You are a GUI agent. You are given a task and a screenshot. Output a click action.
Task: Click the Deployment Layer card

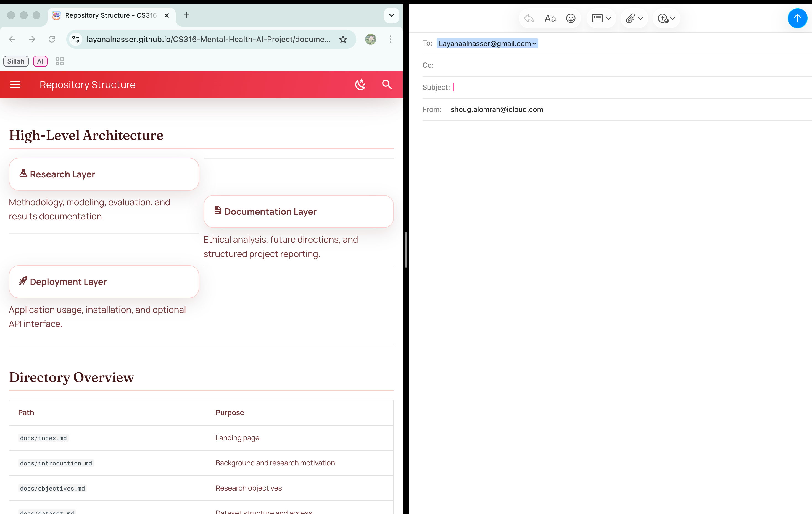click(x=104, y=282)
